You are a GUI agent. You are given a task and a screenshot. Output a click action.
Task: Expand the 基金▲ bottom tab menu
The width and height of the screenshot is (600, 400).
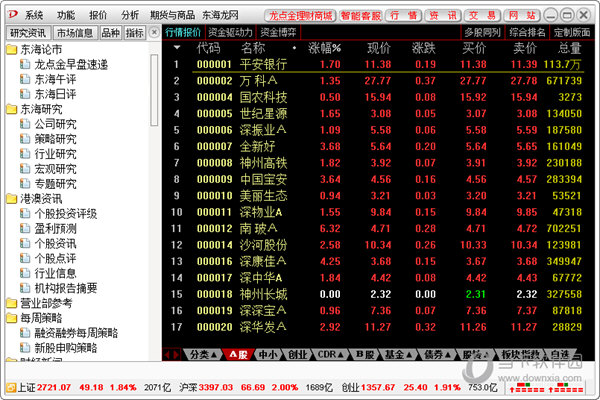pos(398,355)
